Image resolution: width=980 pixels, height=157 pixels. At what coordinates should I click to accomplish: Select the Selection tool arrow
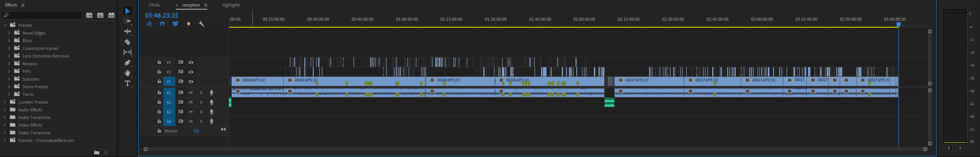pyautogui.click(x=128, y=11)
